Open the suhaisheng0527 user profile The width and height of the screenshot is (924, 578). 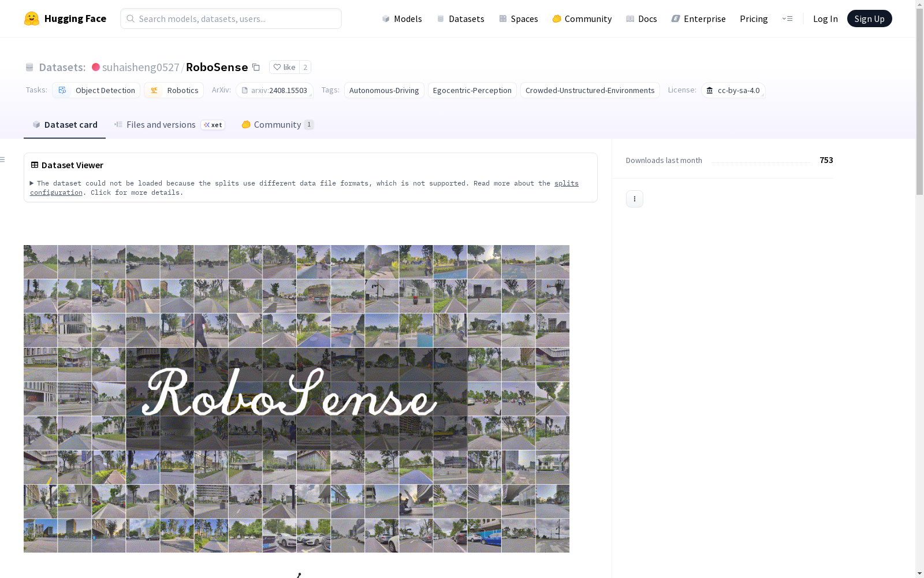coord(141,67)
